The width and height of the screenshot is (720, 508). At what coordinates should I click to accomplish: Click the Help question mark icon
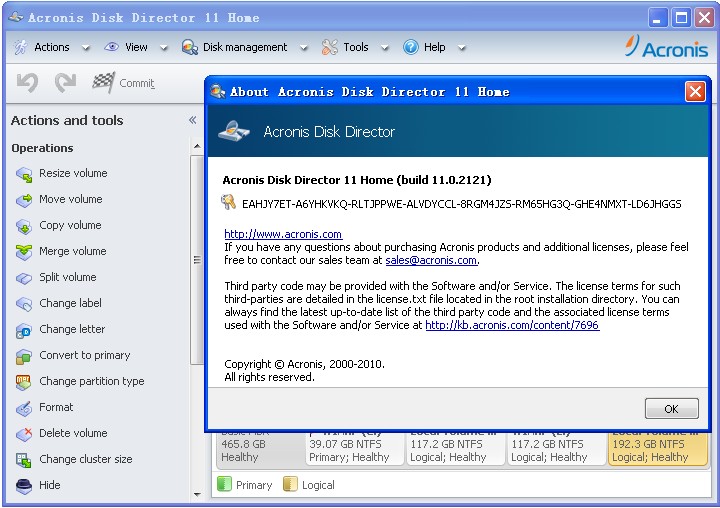pyautogui.click(x=411, y=47)
